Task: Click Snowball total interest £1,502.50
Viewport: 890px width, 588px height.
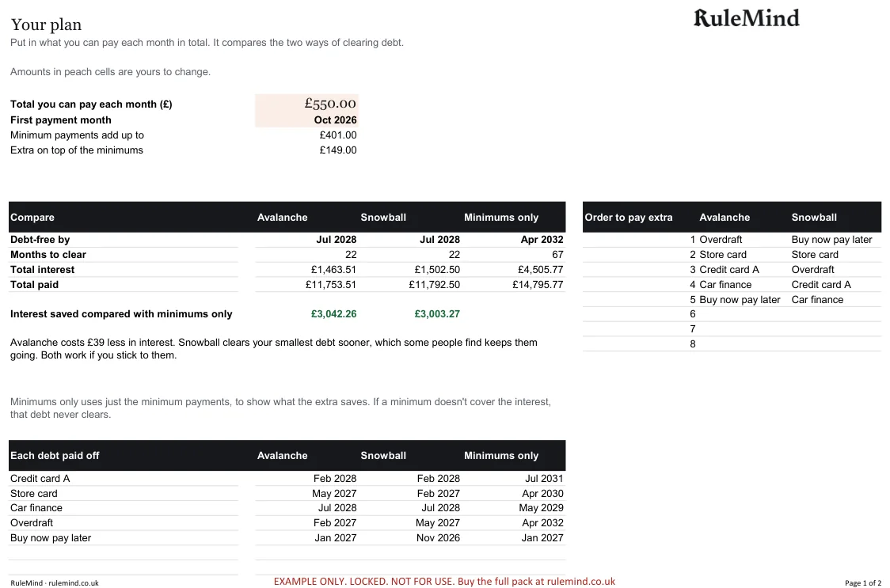Action: click(x=437, y=270)
